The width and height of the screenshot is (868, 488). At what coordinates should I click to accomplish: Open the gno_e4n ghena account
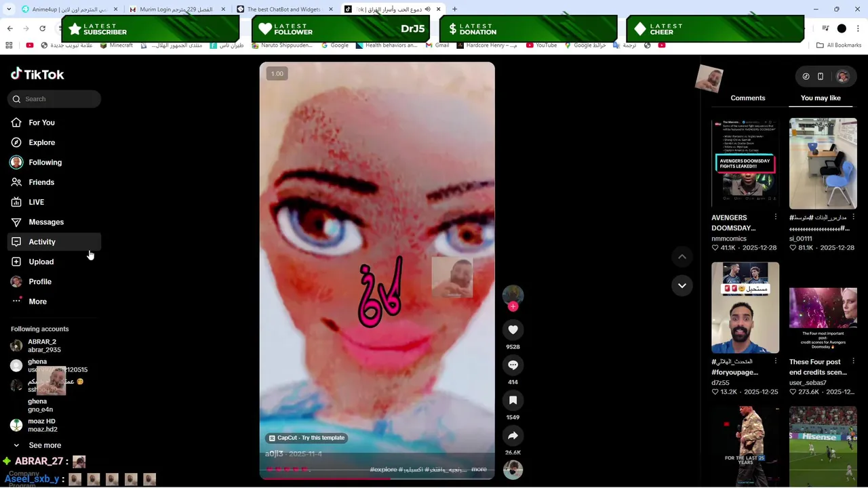coord(54,405)
